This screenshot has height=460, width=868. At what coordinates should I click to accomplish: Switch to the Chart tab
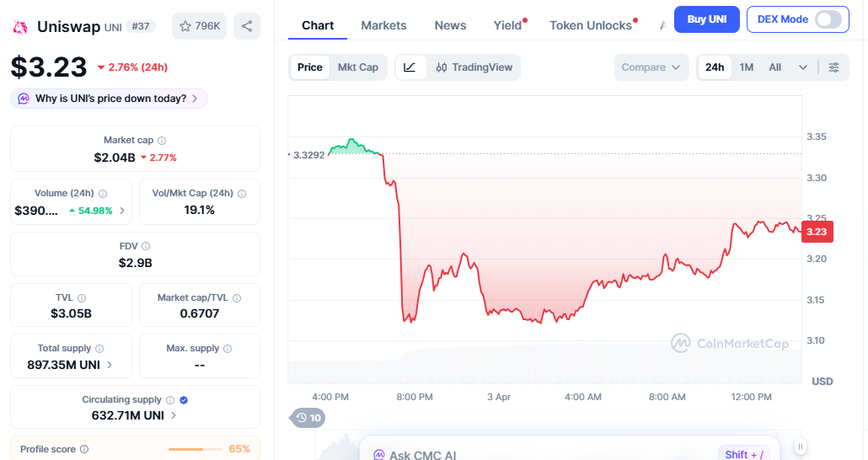click(318, 25)
